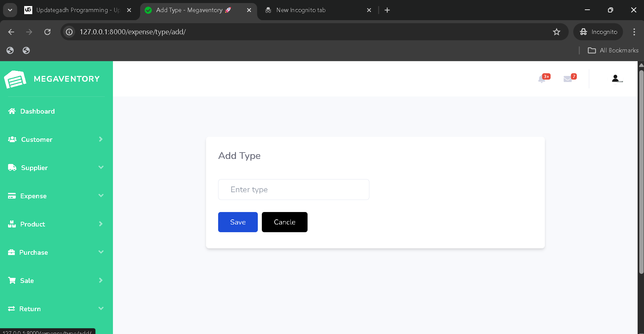This screenshot has height=334, width=644.
Task: Open the Chrome three-dot menu
Action: (x=634, y=32)
